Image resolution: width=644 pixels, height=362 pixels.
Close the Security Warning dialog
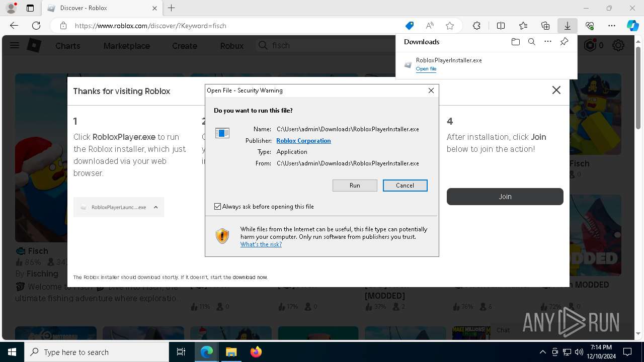click(431, 90)
